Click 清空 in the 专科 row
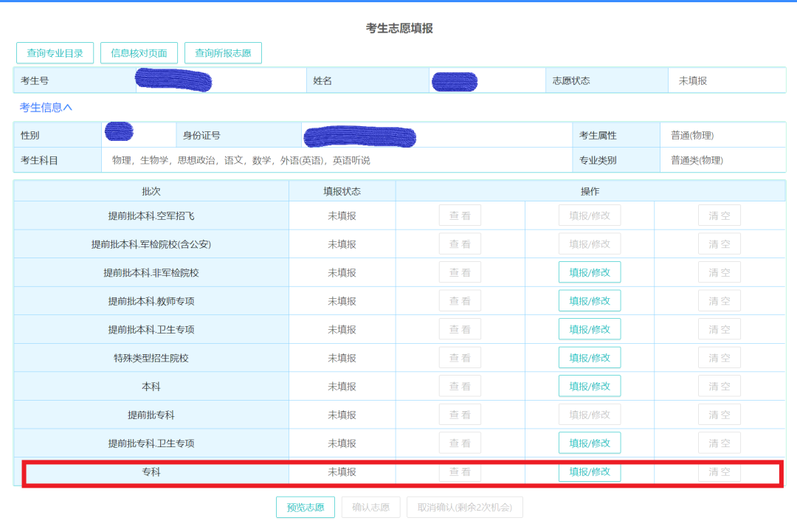Screen dimensions: 797x532 pyautogui.click(x=720, y=471)
